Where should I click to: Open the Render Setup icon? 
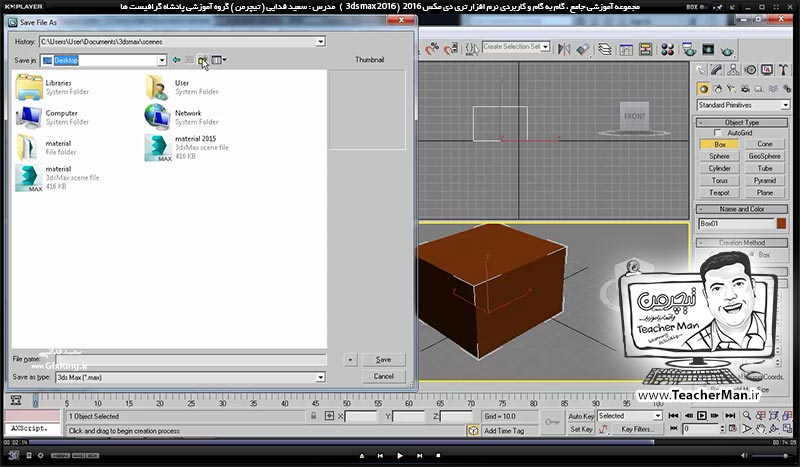click(689, 49)
